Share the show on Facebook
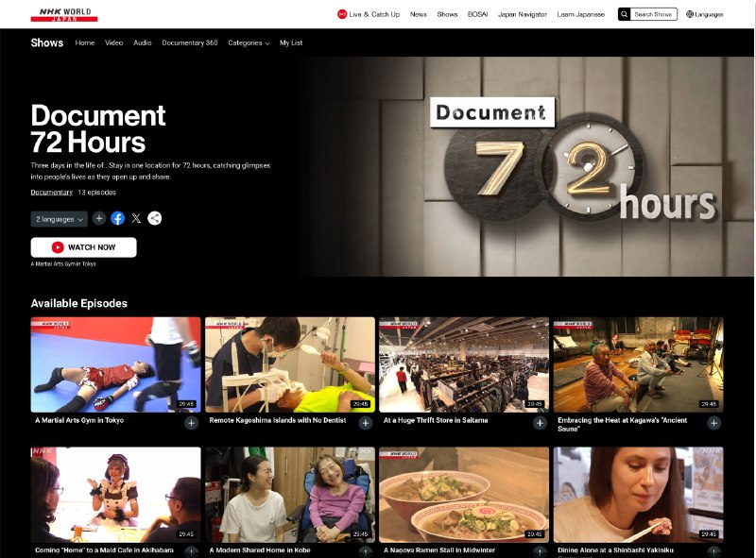 click(117, 218)
